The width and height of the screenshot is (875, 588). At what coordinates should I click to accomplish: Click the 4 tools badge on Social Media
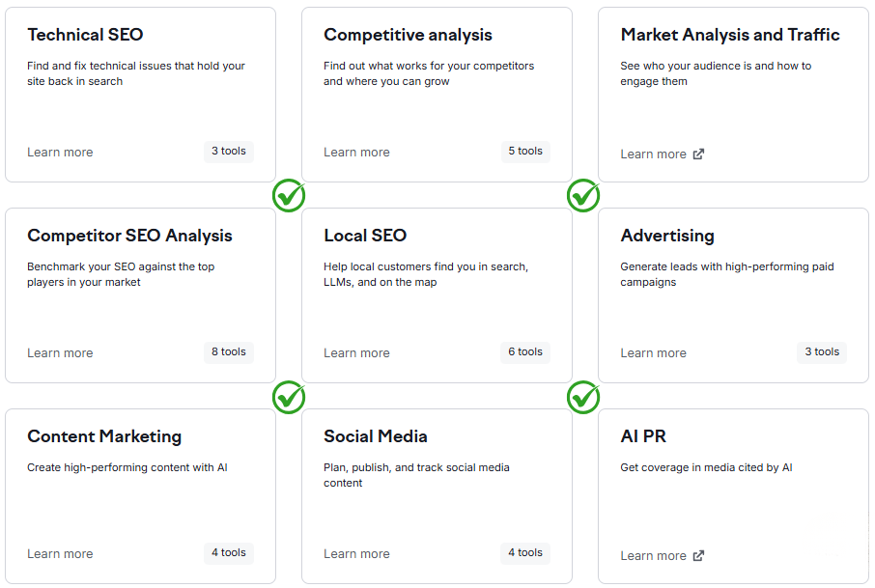(x=524, y=552)
